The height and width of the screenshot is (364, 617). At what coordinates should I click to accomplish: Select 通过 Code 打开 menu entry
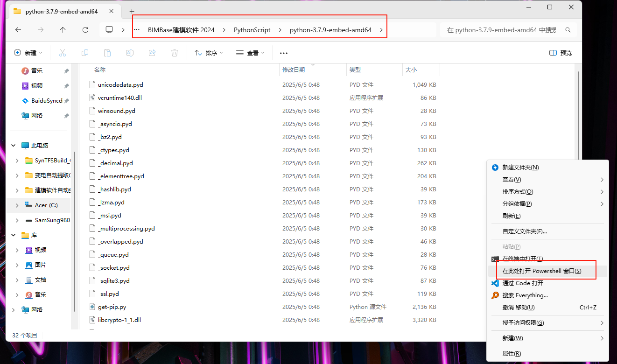pyautogui.click(x=547, y=283)
